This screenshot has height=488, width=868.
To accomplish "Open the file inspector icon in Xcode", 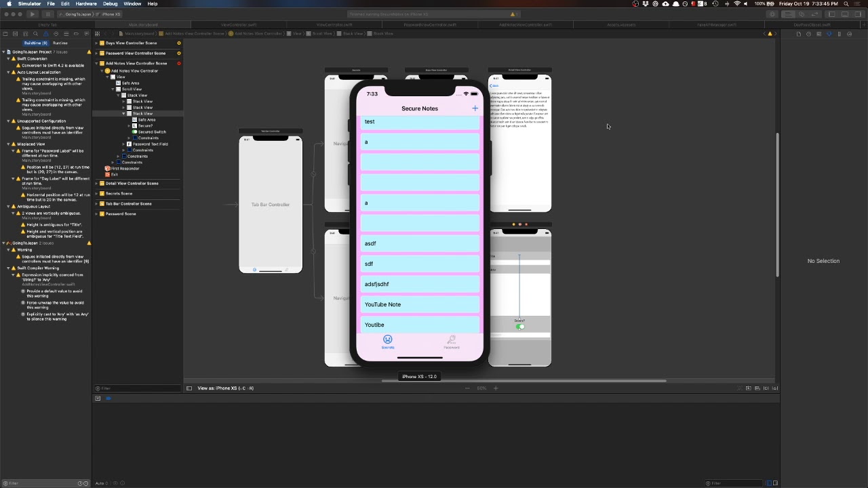I will tap(798, 34).
